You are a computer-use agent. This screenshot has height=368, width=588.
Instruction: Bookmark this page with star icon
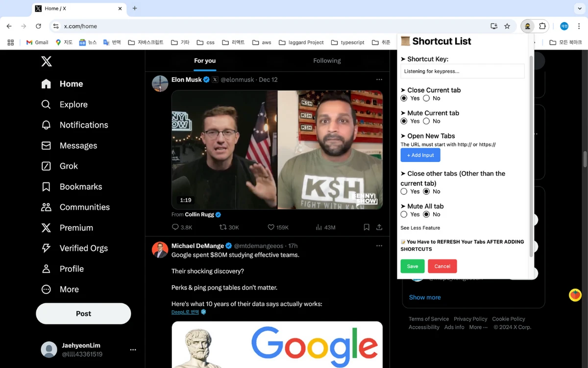pos(507,26)
